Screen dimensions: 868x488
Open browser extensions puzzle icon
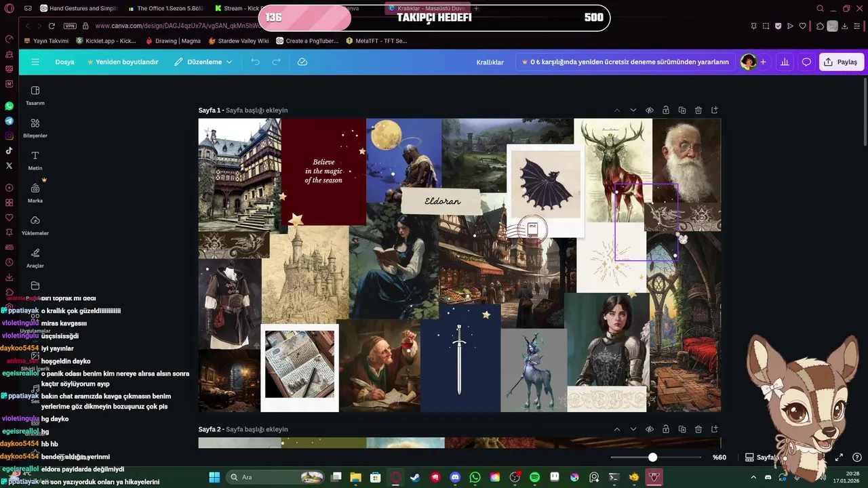pos(821,26)
